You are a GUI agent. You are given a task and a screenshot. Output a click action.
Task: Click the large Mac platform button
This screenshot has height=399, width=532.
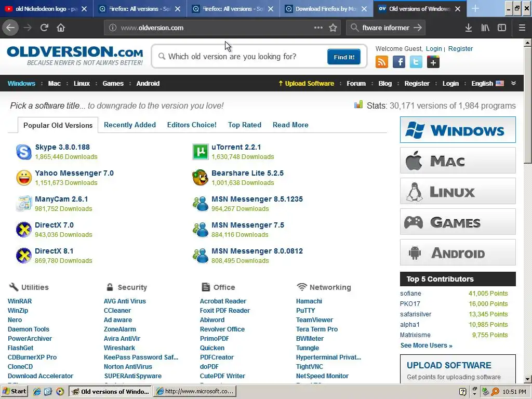point(458,160)
